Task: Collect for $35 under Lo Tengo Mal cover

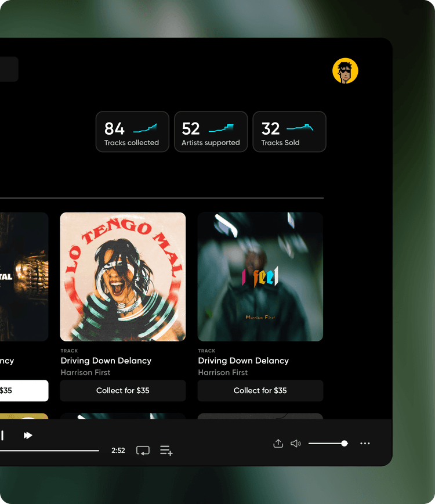Action: [x=123, y=391]
